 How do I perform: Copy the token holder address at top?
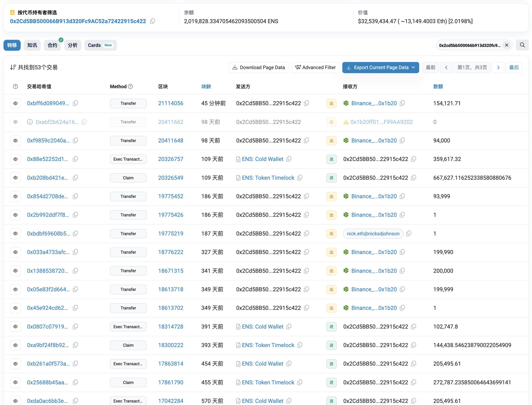[x=152, y=21]
